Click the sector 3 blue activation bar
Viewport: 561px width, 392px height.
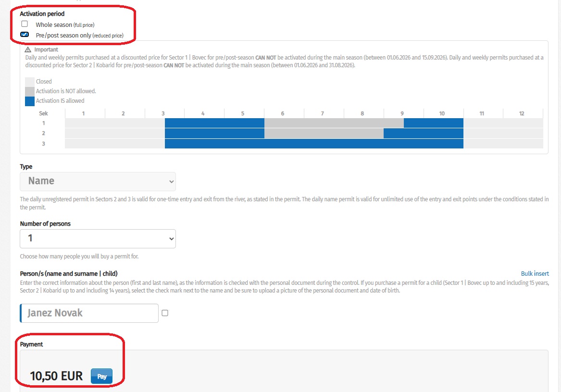(x=314, y=144)
